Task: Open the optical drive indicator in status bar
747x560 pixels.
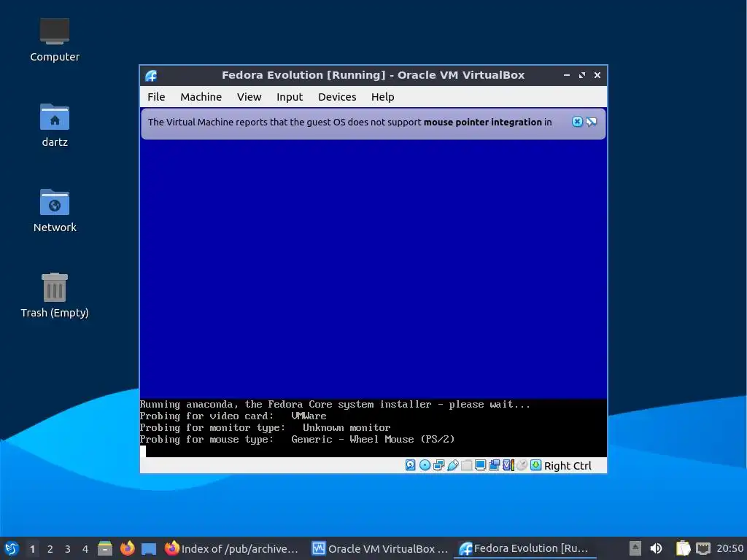Action: tap(425, 465)
